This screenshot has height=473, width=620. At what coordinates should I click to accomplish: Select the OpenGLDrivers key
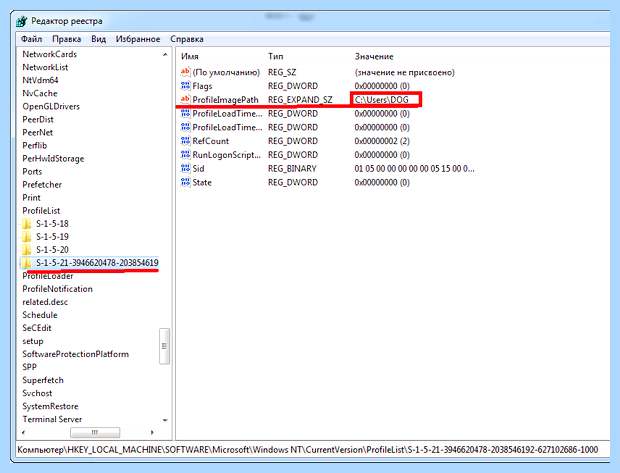coord(51,106)
